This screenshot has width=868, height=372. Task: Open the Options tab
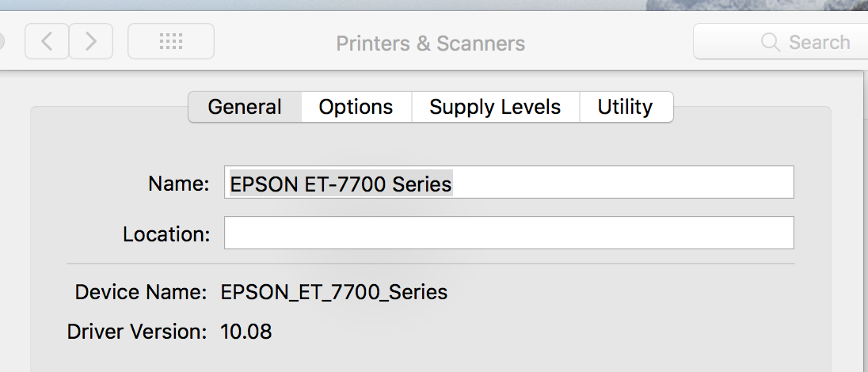[x=356, y=107]
